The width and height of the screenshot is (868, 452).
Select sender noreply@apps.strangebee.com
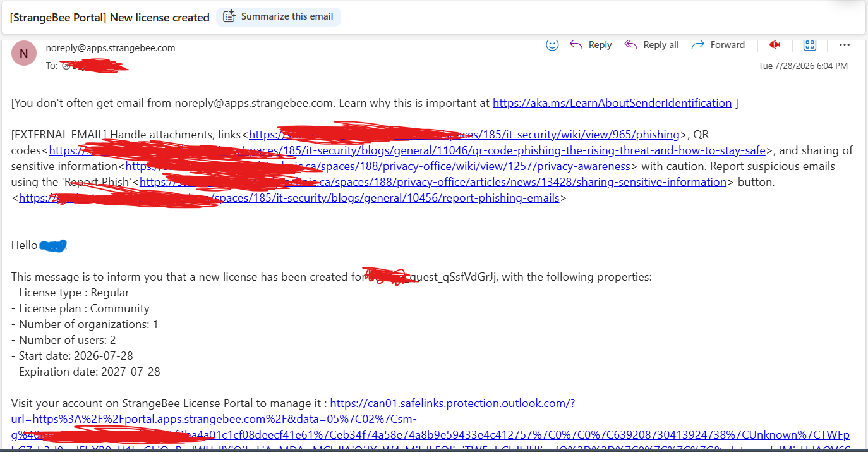click(111, 48)
